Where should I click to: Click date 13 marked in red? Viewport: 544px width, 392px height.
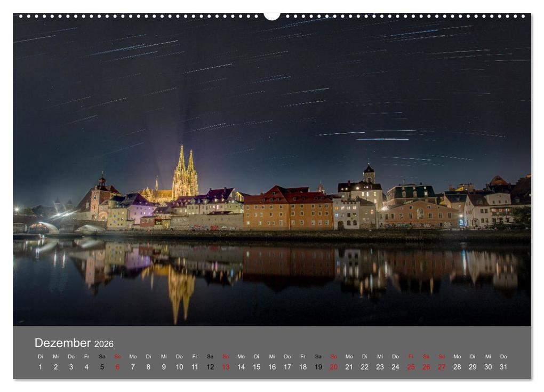[226, 367]
